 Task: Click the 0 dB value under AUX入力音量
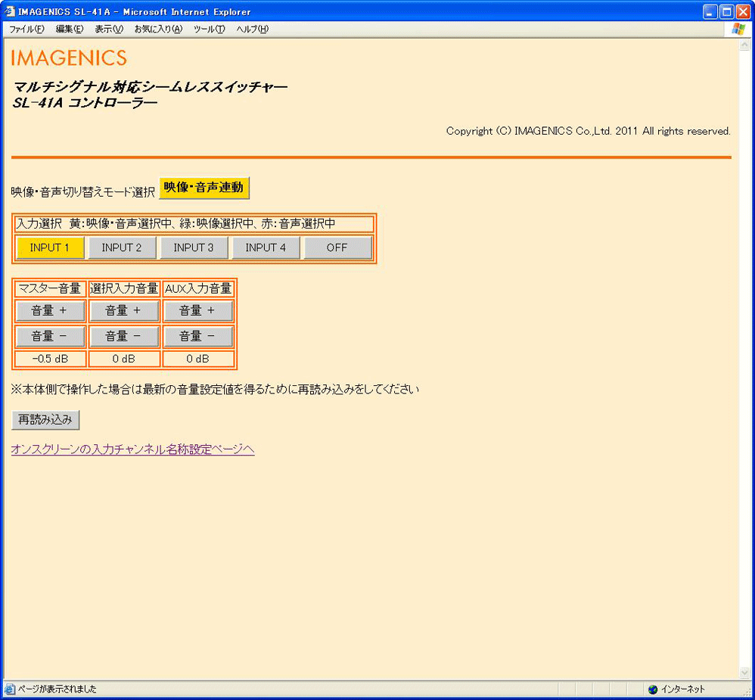point(198,359)
